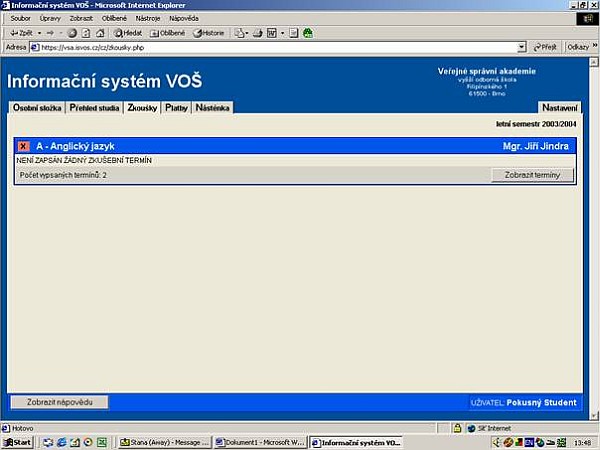Open Historie toolbar button
The height and width of the screenshot is (450, 600).
(209, 33)
